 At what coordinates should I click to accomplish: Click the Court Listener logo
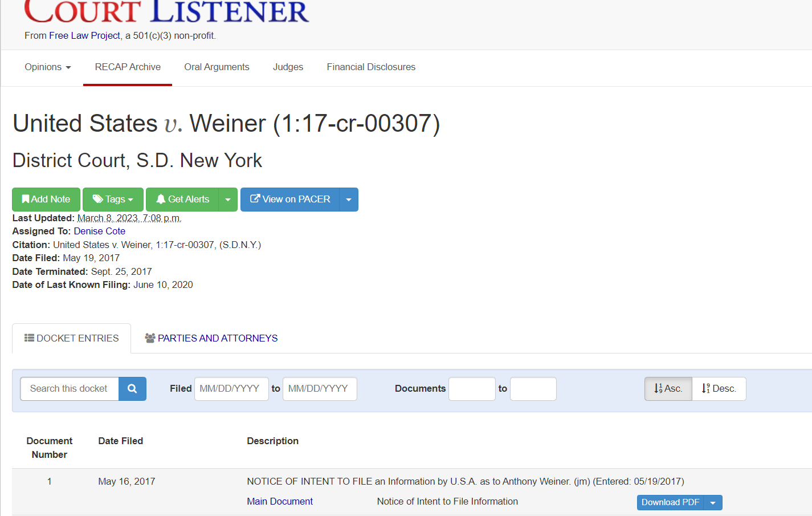tap(166, 11)
